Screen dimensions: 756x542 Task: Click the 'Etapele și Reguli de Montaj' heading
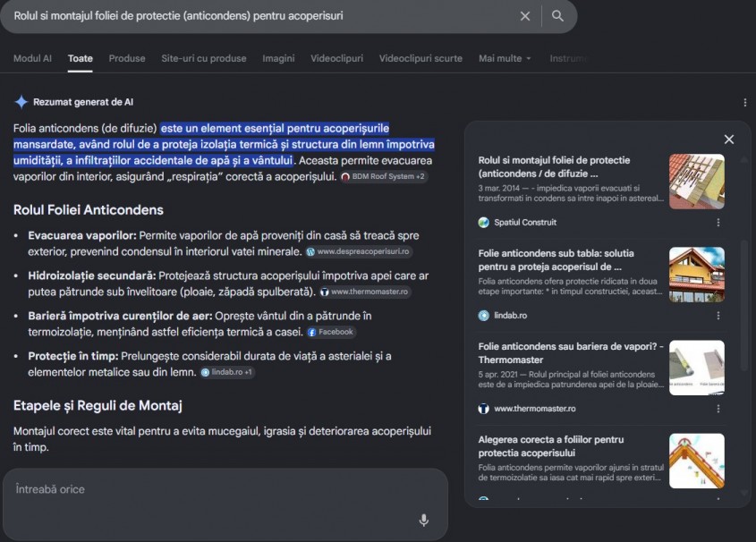pyautogui.click(x=98, y=406)
